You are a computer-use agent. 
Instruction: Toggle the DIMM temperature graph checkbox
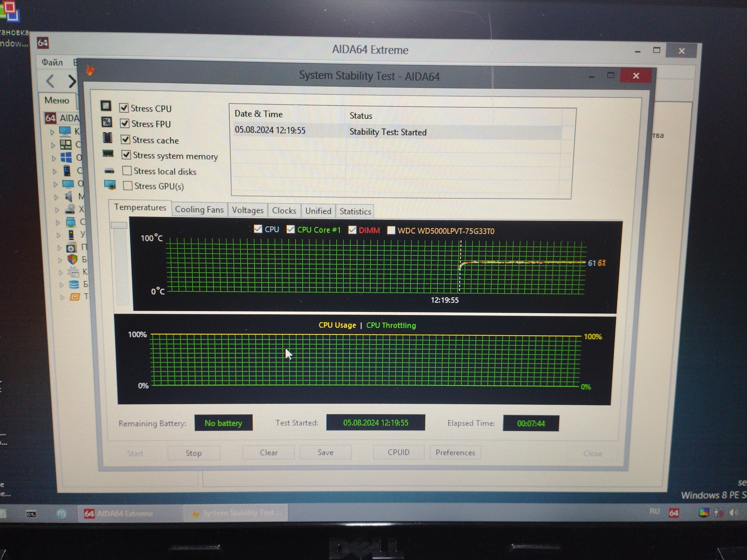(352, 230)
